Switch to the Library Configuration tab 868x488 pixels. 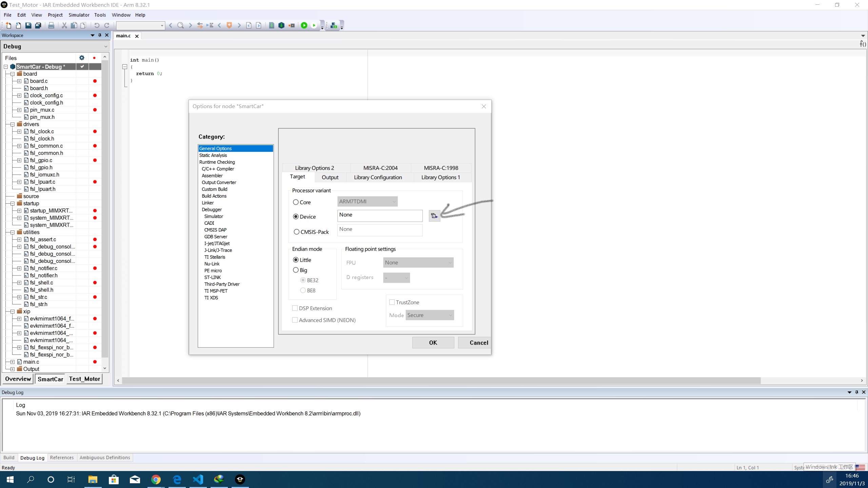(x=378, y=177)
